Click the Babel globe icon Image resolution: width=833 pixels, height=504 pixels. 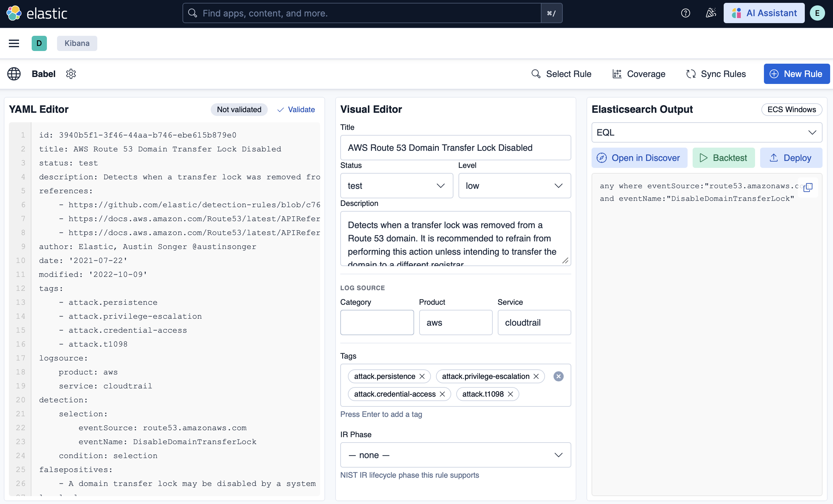[x=14, y=74]
